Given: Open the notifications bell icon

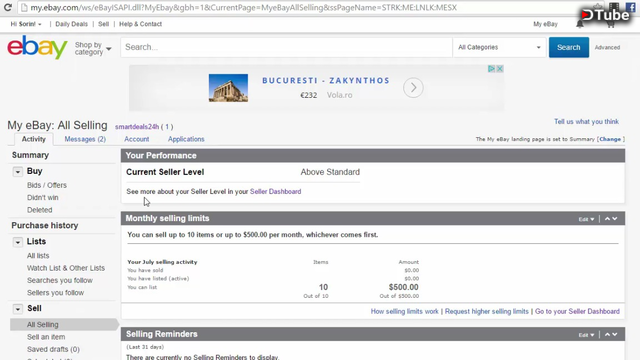Looking at the screenshot, I should [x=580, y=24].
